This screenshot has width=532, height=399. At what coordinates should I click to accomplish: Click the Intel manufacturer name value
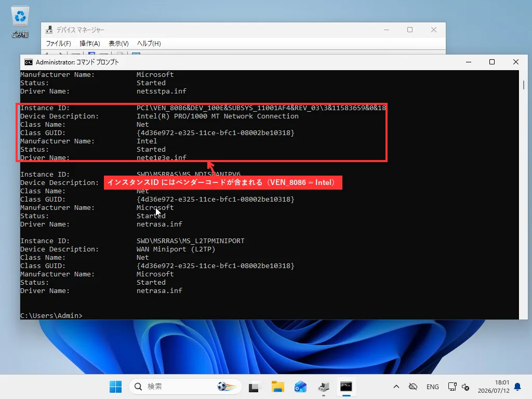(x=147, y=141)
